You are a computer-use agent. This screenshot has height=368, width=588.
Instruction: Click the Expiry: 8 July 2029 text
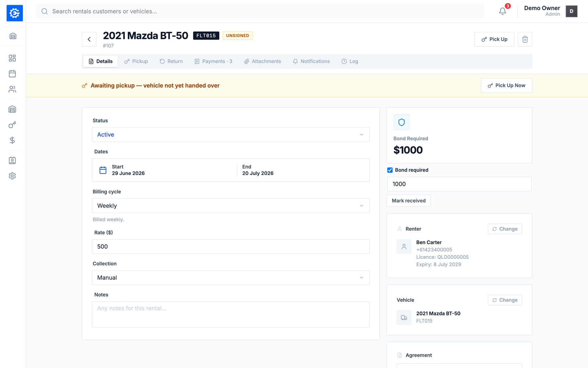coord(439,265)
